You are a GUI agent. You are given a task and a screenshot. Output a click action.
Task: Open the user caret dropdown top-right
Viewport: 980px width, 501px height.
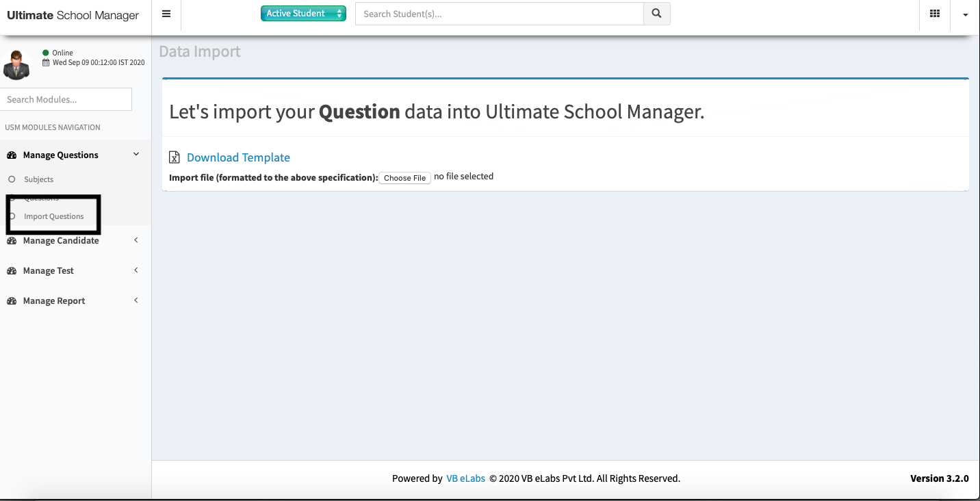click(965, 14)
